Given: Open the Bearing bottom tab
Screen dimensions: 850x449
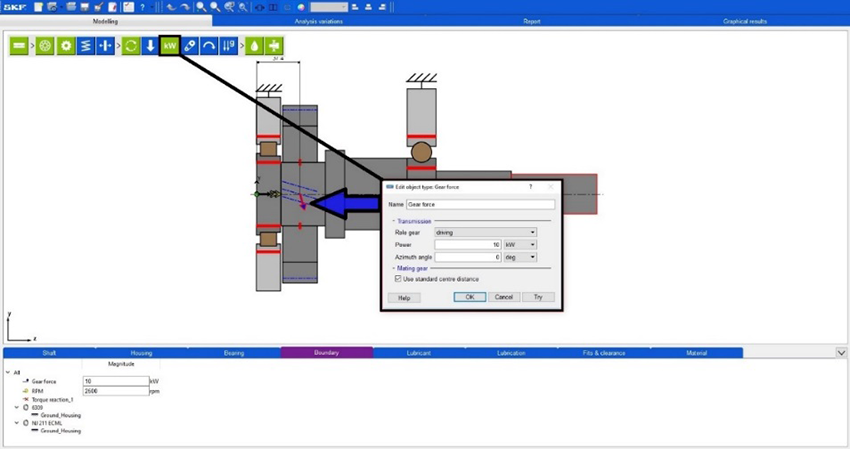Looking at the screenshot, I should [234, 352].
